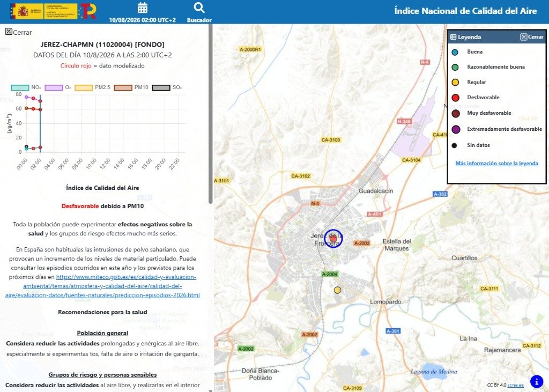Click 'Recomendaciones para la salud' heading
This screenshot has height=392, width=549.
pyautogui.click(x=102, y=312)
